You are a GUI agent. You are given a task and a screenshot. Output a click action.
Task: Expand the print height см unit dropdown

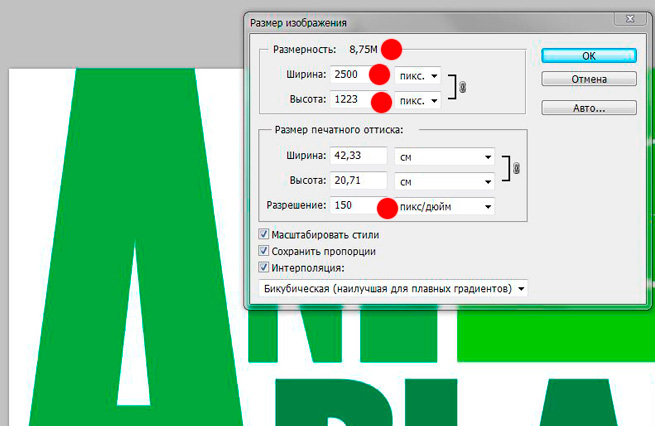[x=444, y=182]
